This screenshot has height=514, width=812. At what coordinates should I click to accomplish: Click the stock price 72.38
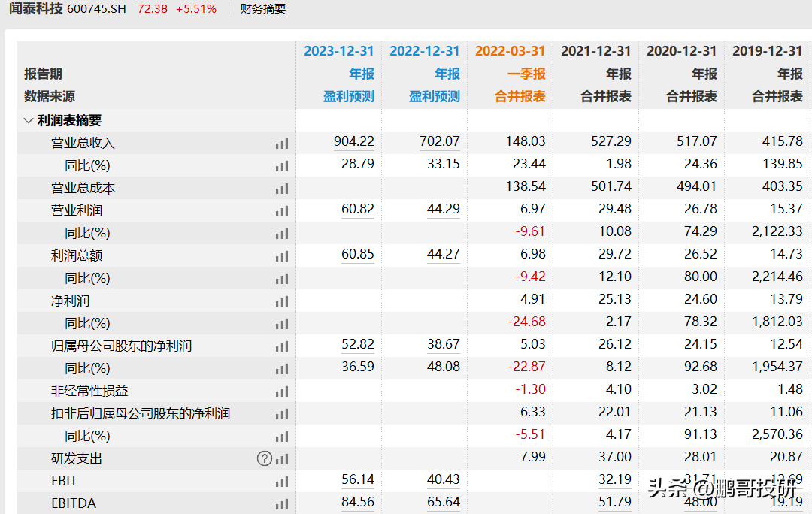[x=152, y=9]
